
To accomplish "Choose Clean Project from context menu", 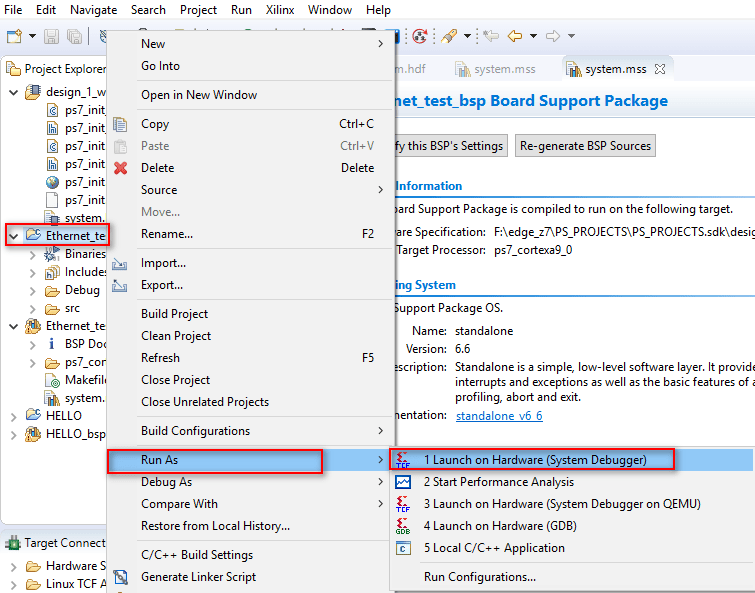I will pos(176,336).
